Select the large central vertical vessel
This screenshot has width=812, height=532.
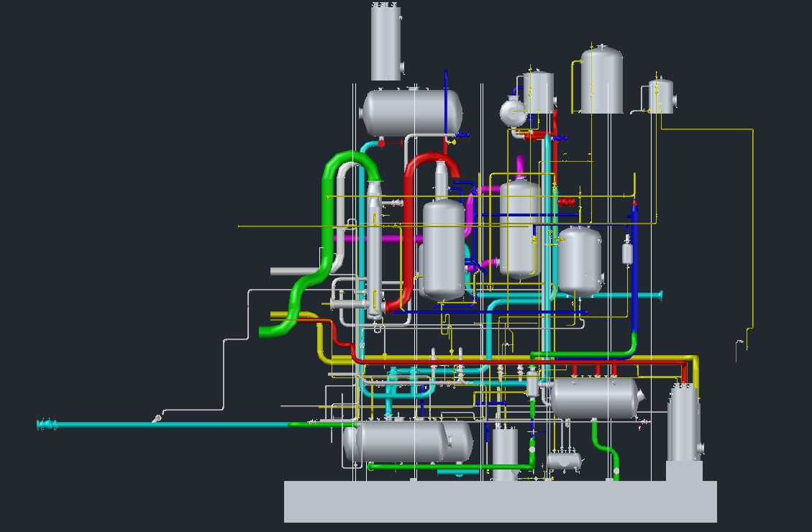[x=442, y=248]
